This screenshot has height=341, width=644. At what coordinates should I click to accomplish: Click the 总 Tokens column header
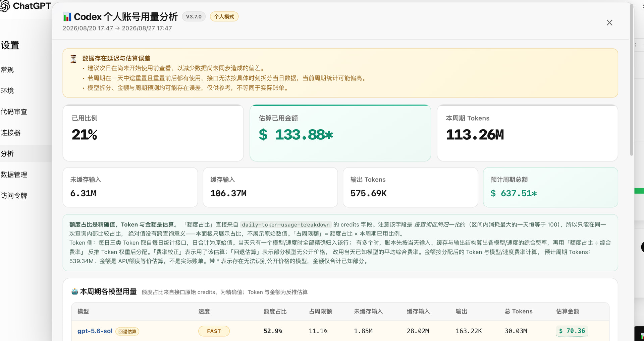[x=519, y=311]
